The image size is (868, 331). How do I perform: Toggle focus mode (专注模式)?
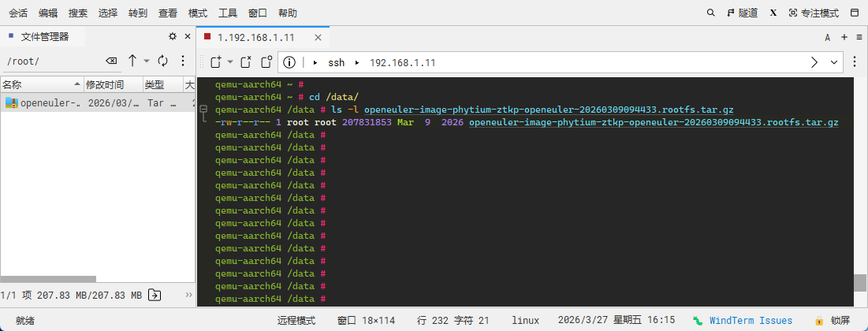[814, 13]
